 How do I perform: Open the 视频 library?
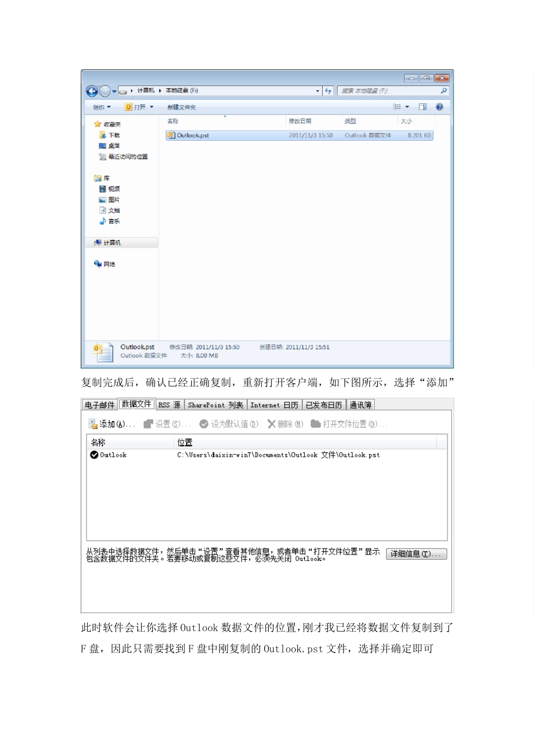[110, 189]
